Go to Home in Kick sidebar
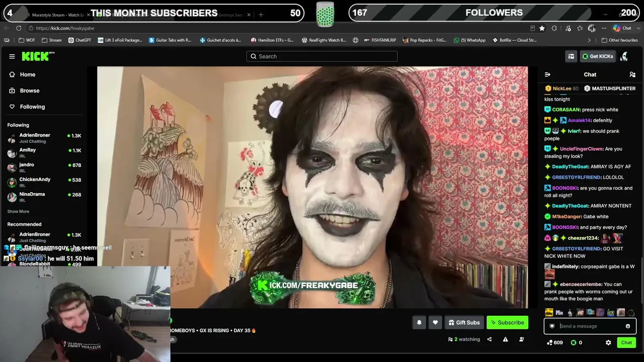644x362 pixels. click(x=28, y=74)
